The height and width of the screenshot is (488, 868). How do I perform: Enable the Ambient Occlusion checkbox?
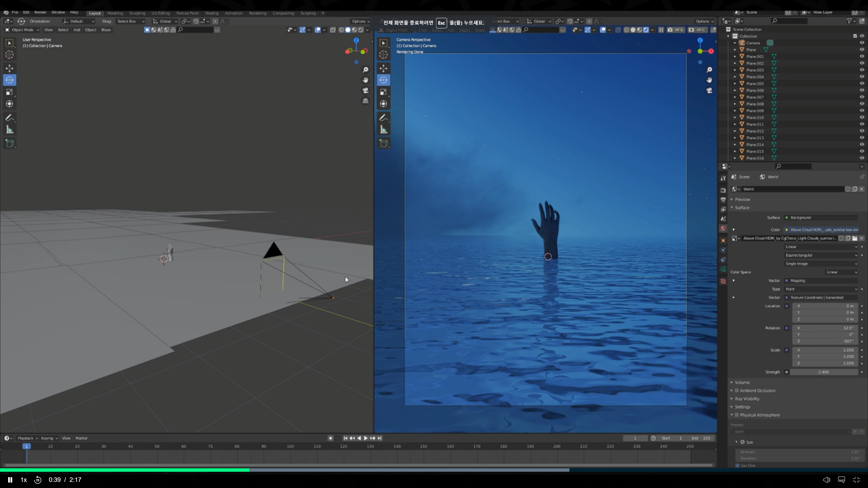[737, 391]
